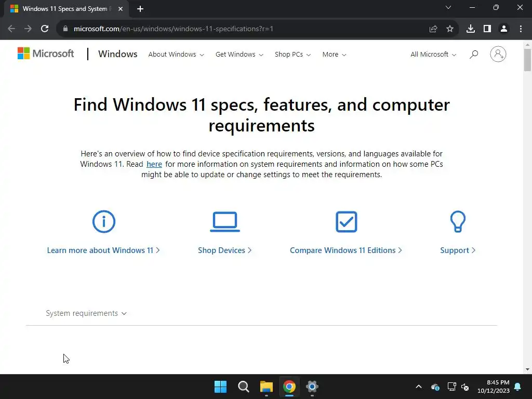Open the notification bell icon
The image size is (532, 399).
(518, 387)
